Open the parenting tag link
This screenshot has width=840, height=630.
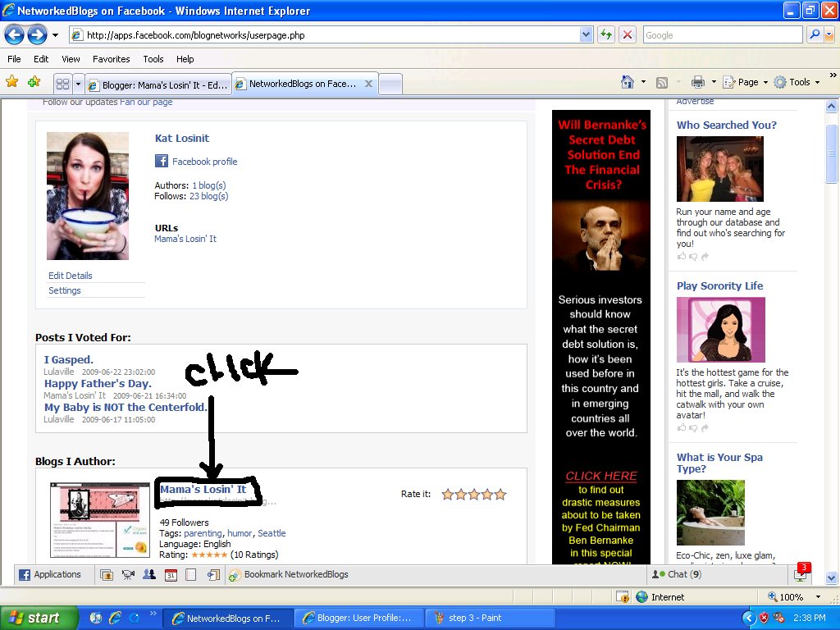[203, 533]
